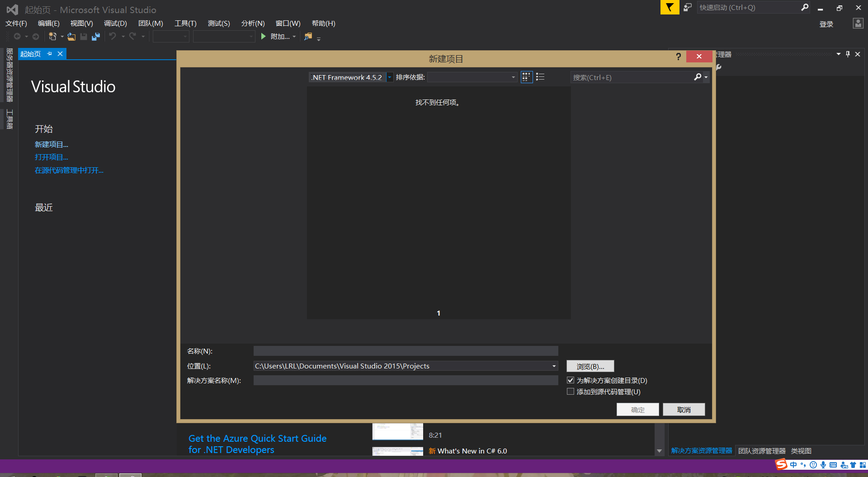The image size is (868, 477).
Task: Open the 工具(T) menu
Action: pyautogui.click(x=186, y=24)
